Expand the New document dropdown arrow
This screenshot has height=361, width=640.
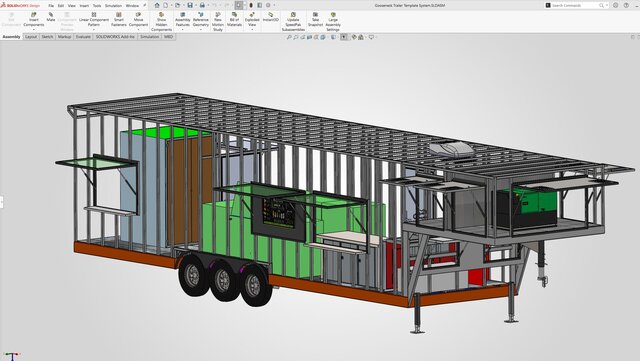[x=171, y=5]
